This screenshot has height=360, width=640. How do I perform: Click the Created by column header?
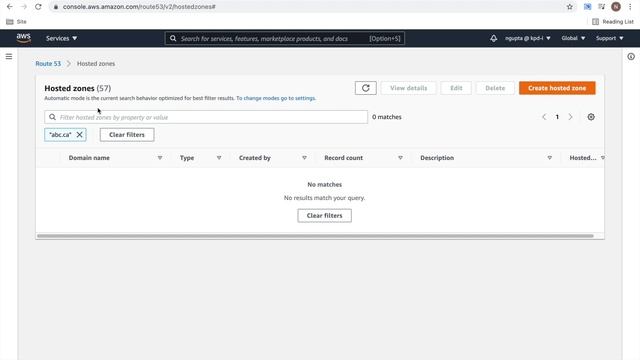coord(255,158)
